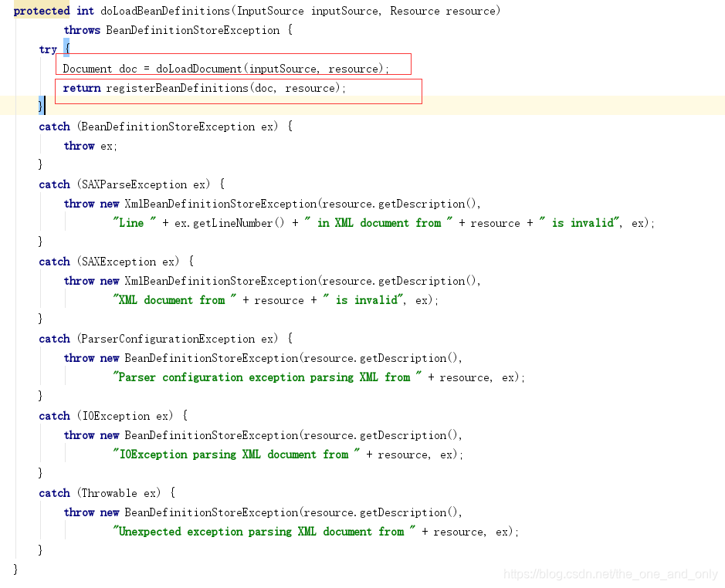The image size is (725, 588).
Task: Click catch (Throwable ex) line
Action: point(107,493)
